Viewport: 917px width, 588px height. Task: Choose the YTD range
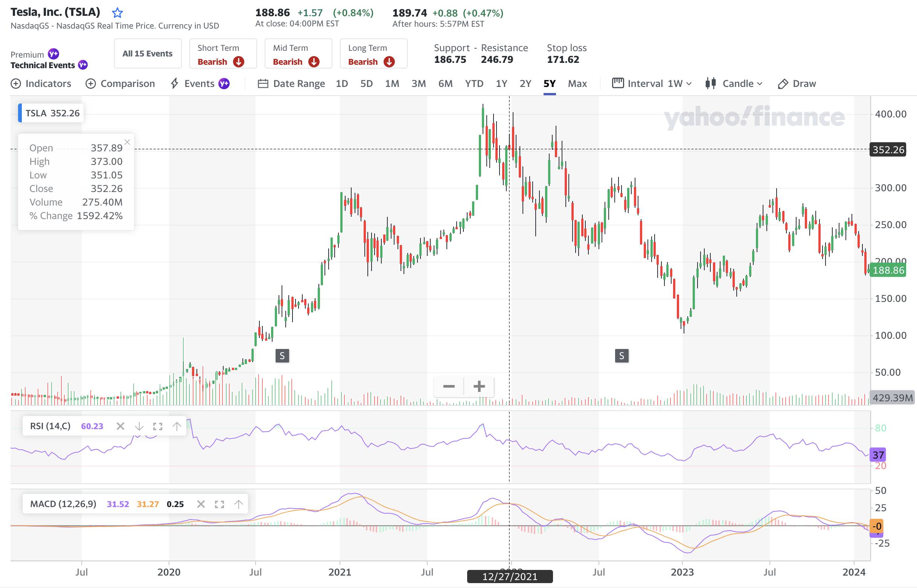(x=474, y=84)
